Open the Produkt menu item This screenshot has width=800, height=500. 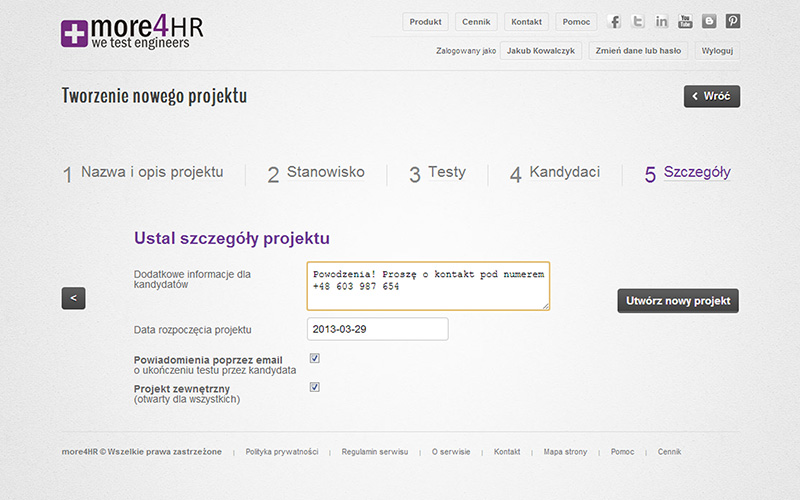click(426, 22)
